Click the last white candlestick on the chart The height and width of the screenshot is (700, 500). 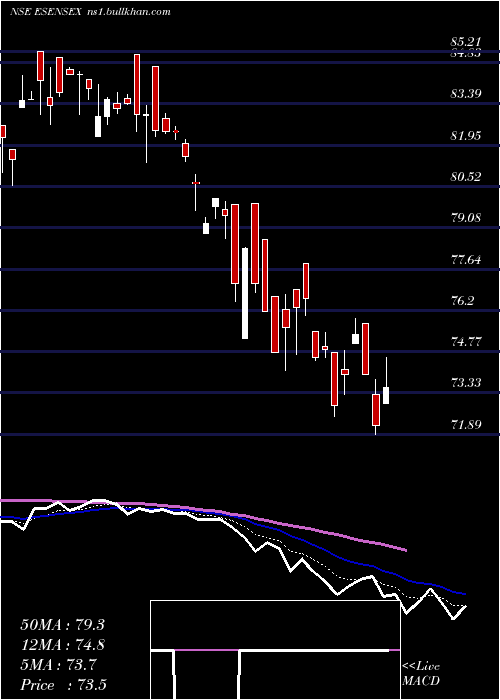[x=386, y=396]
